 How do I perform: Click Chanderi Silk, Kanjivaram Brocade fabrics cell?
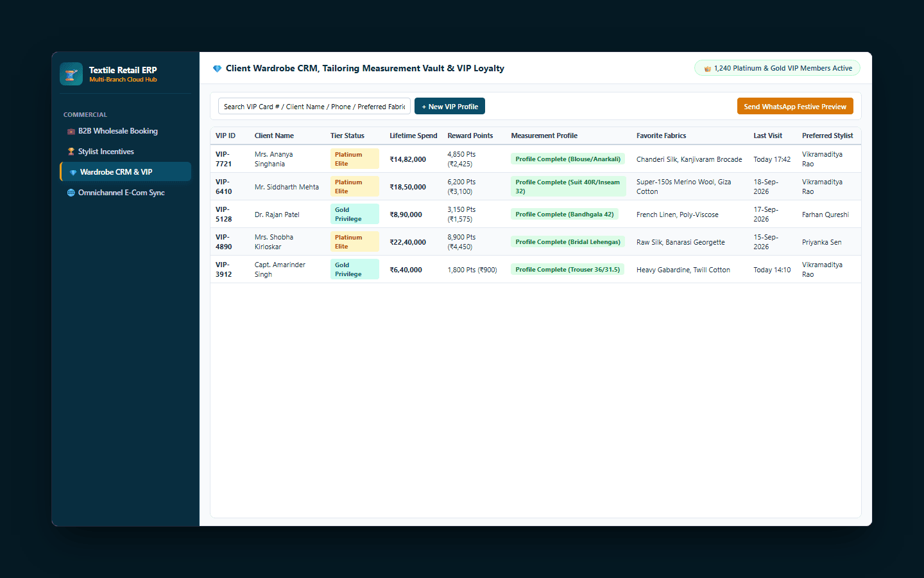(689, 159)
